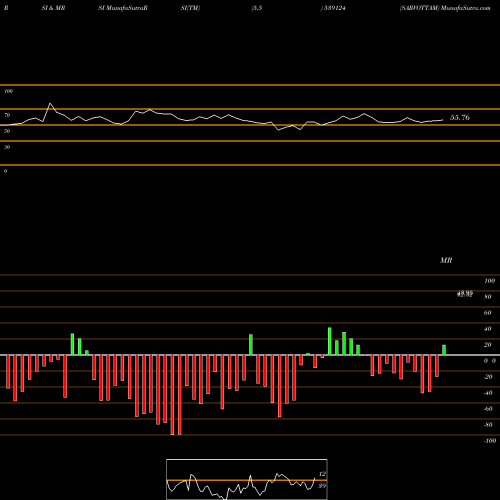Click MR axis label -20
Screen dimensions: 500x500
[488, 377]
